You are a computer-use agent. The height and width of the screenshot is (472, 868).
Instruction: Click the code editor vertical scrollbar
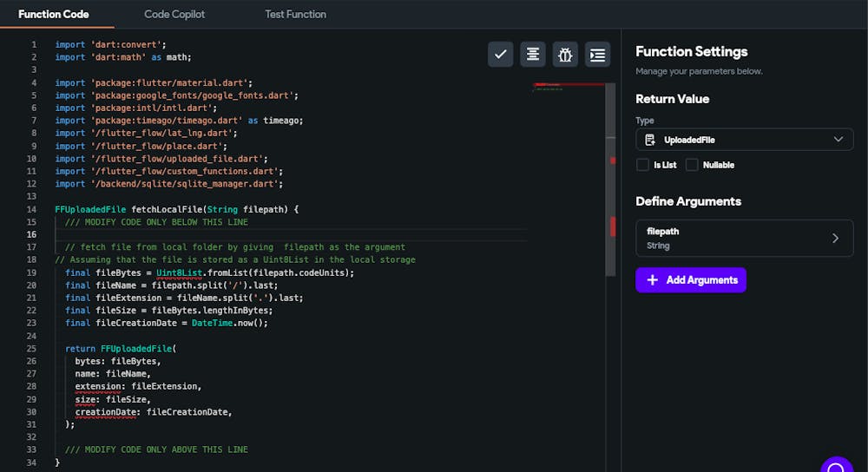pos(610,180)
